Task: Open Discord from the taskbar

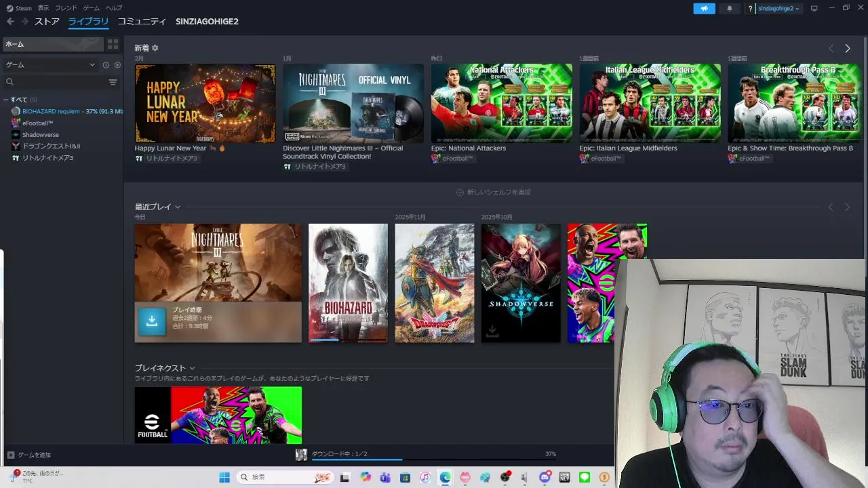Action: [x=545, y=477]
